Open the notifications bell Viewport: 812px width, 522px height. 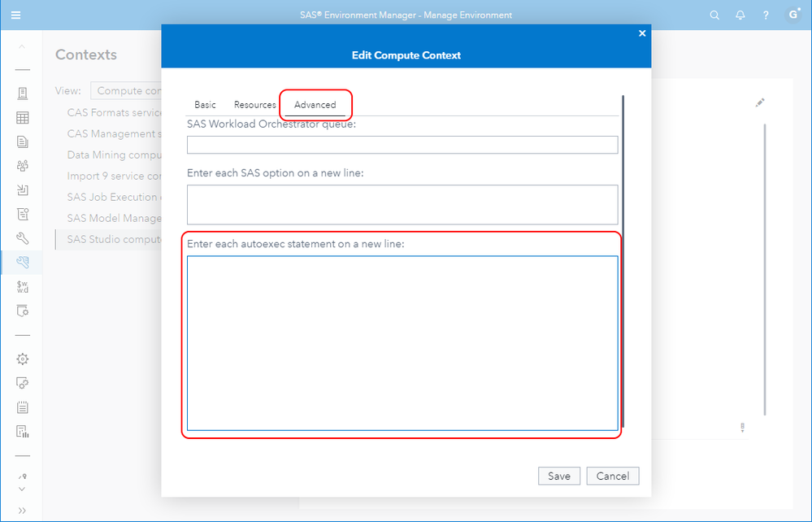[x=740, y=15]
